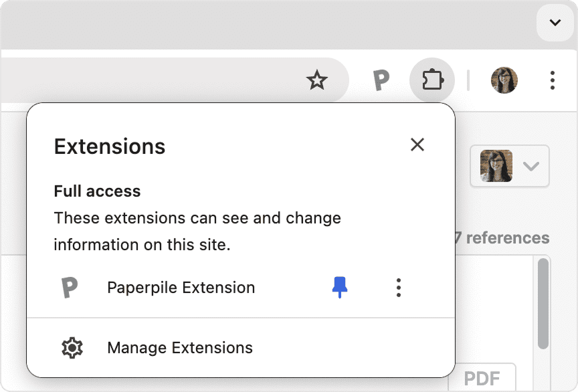This screenshot has width=578, height=392.
Task: Click the Extensions puzzle piece icon
Action: click(432, 80)
